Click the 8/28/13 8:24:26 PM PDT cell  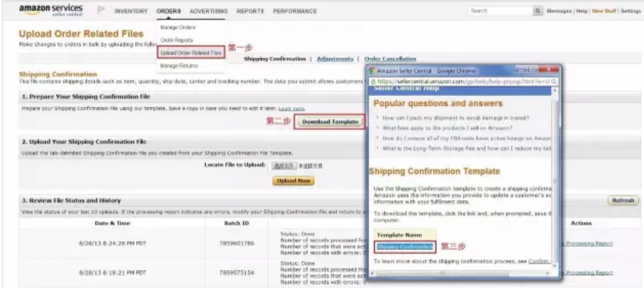113,243
